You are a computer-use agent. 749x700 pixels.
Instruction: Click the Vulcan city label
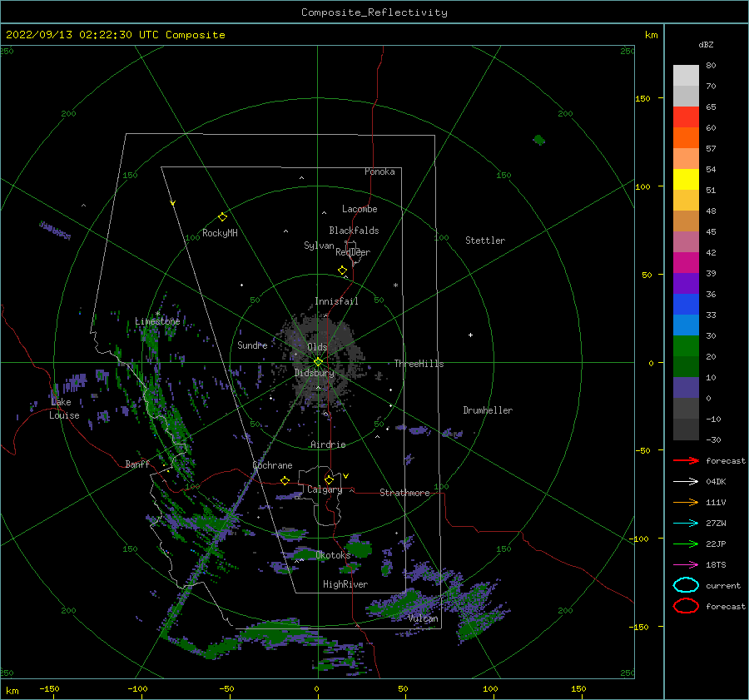click(424, 618)
